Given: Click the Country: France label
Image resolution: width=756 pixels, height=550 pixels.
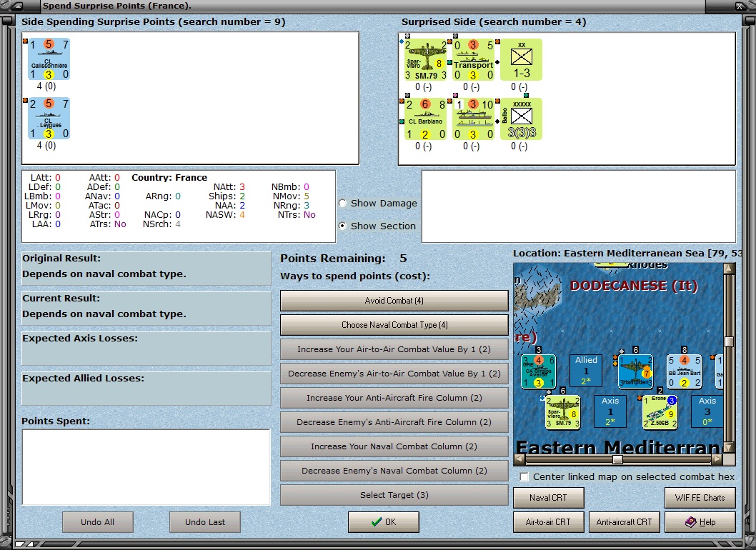Looking at the screenshot, I should (169, 178).
